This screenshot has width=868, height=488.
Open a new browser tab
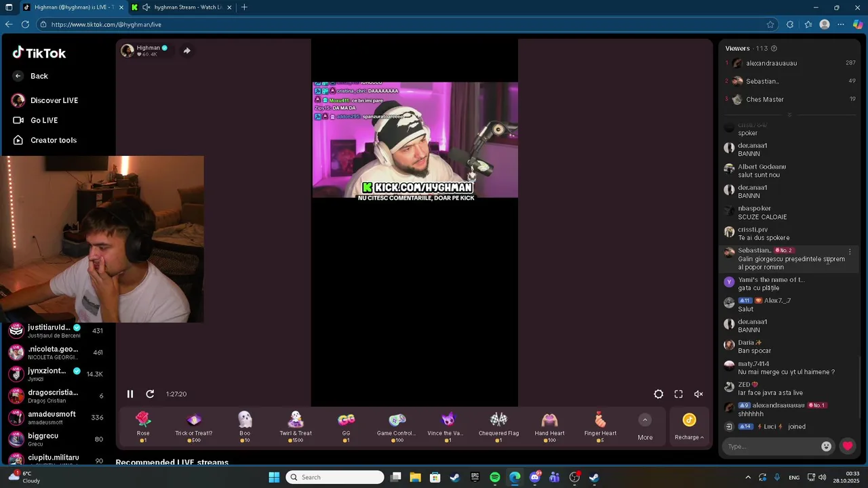244,7
